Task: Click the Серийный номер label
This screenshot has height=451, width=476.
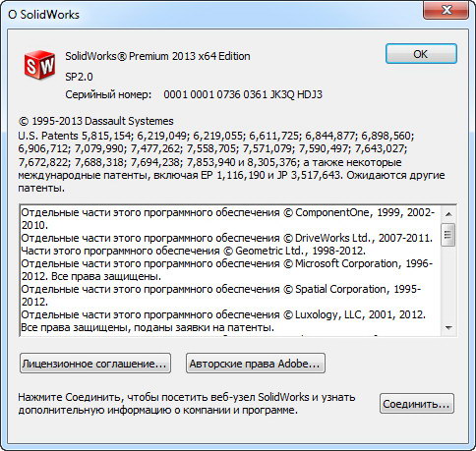Action: (x=108, y=94)
